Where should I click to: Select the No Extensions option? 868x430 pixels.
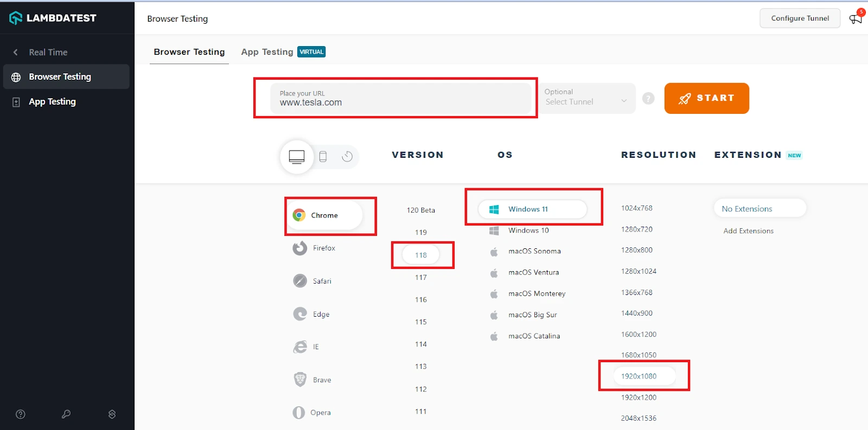(x=760, y=209)
